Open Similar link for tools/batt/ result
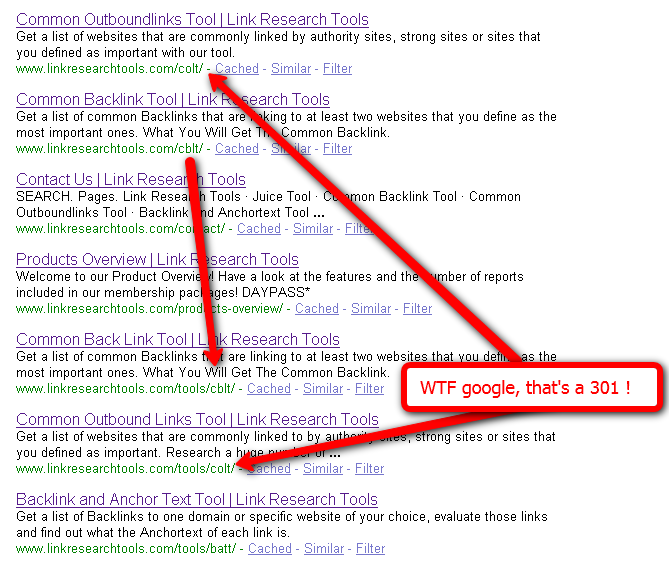The height and width of the screenshot is (567, 669). [324, 548]
